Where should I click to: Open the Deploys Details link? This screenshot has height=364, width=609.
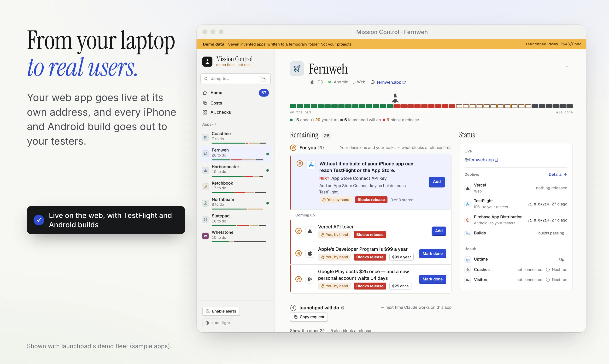coord(557,174)
